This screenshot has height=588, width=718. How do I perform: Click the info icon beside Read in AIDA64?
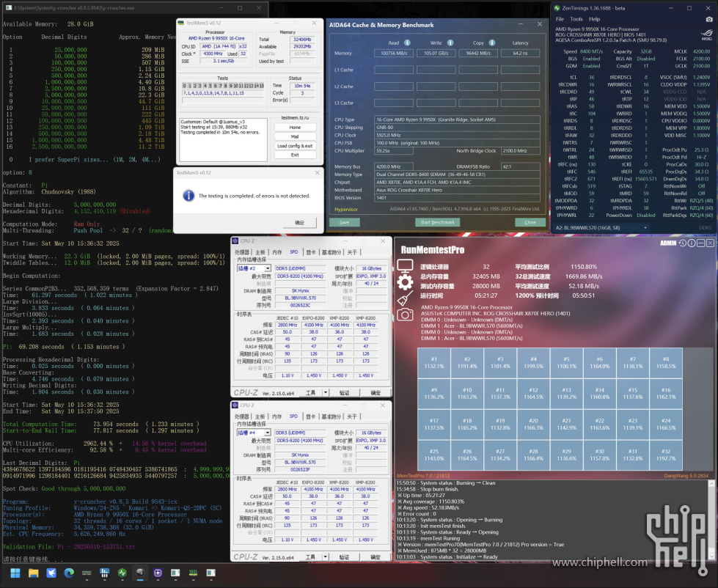407,43
